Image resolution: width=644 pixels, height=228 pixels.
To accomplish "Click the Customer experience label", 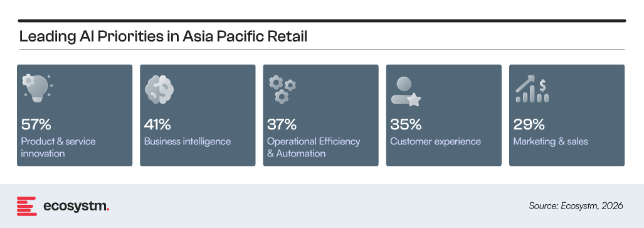I will coord(435,141).
